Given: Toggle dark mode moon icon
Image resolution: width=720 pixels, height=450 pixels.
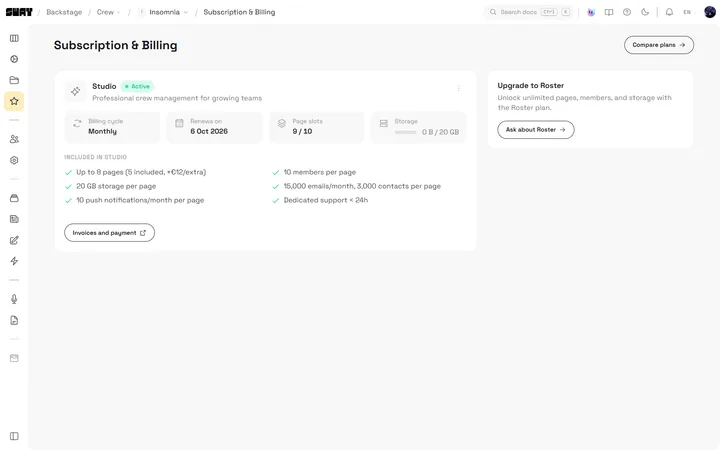Looking at the screenshot, I should 645,12.
